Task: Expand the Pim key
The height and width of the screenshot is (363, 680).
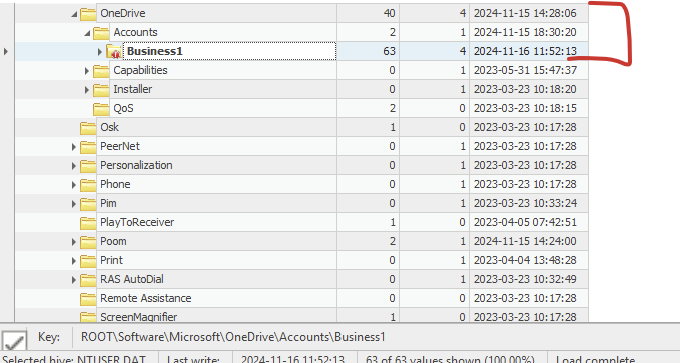Action: pos(74,204)
